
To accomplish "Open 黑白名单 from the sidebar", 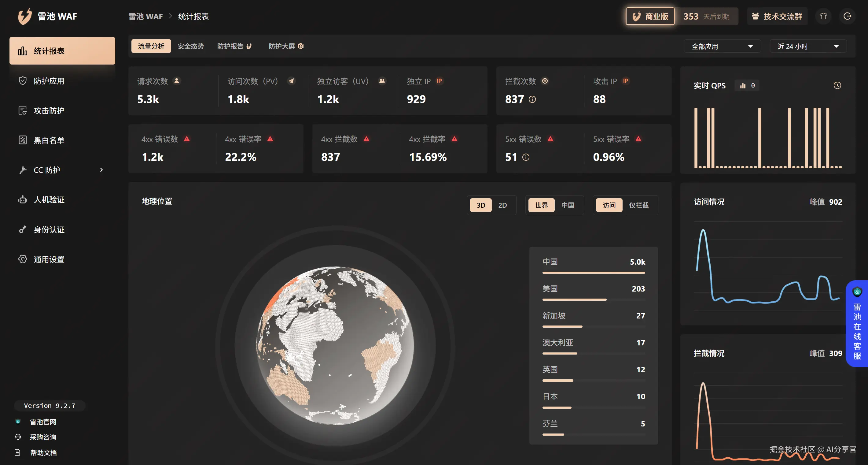I will click(49, 140).
